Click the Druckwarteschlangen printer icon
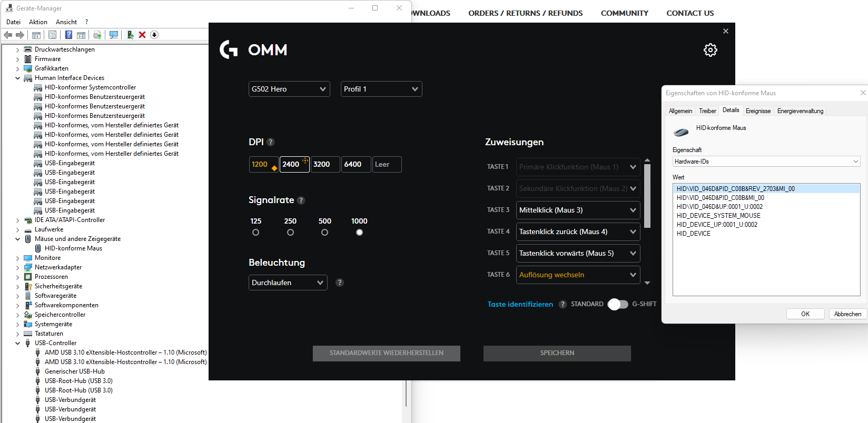Image resolution: width=868 pixels, height=423 pixels. pos(28,49)
